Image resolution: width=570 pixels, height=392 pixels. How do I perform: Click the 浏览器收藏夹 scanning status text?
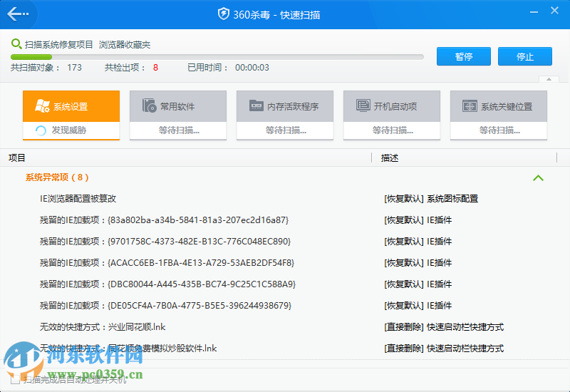(x=125, y=45)
